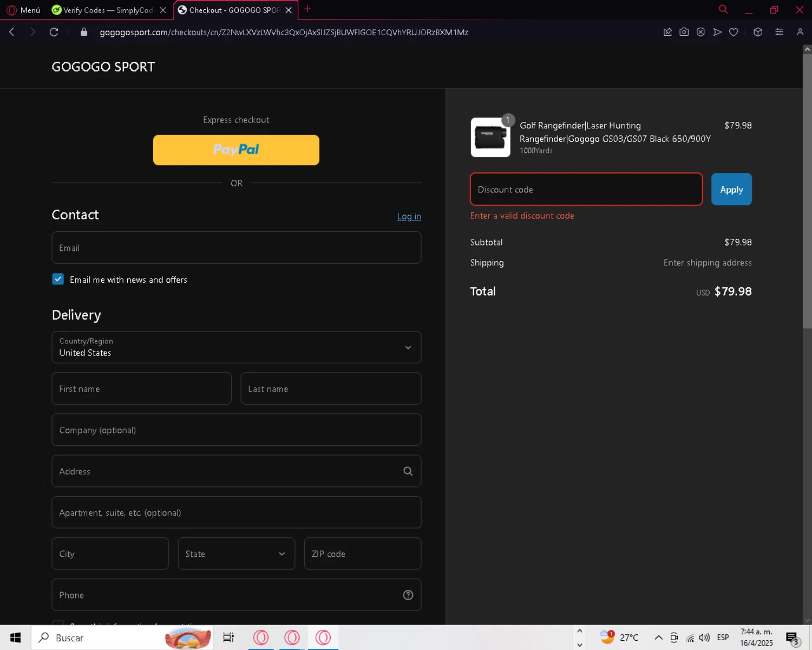Viewport: 812px width, 650px height.
Task: Apply the discount code
Action: click(731, 189)
